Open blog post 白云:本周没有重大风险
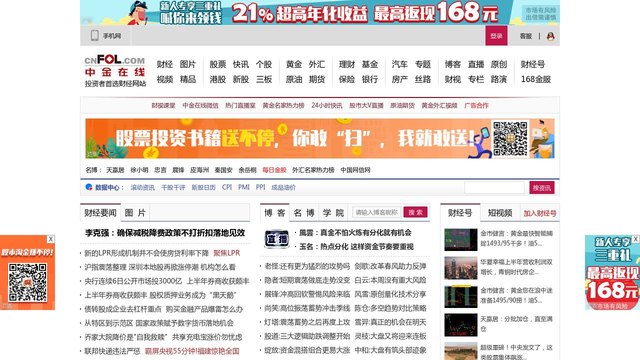The image size is (640, 360). (x=390, y=280)
